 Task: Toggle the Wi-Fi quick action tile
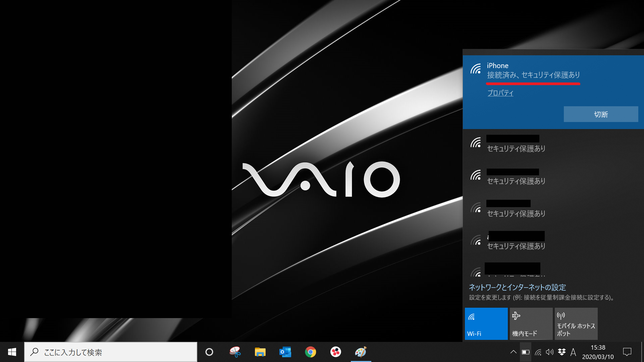point(486,324)
